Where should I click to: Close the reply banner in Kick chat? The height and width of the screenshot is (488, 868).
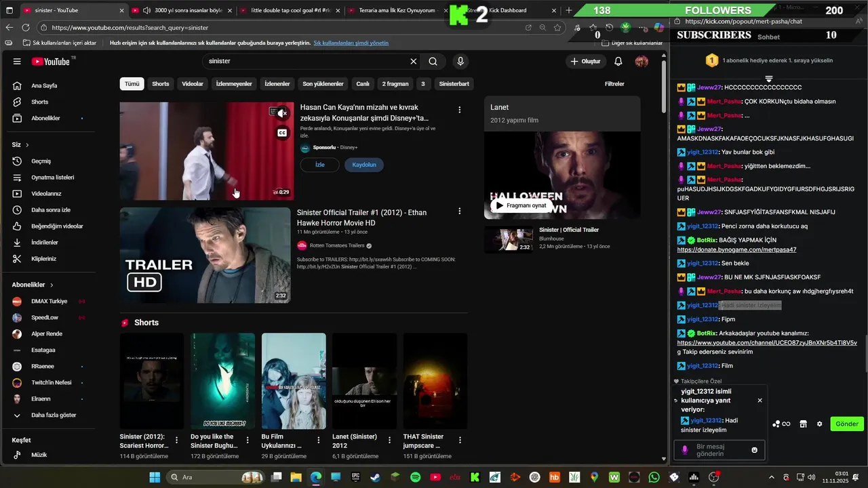[759, 401]
